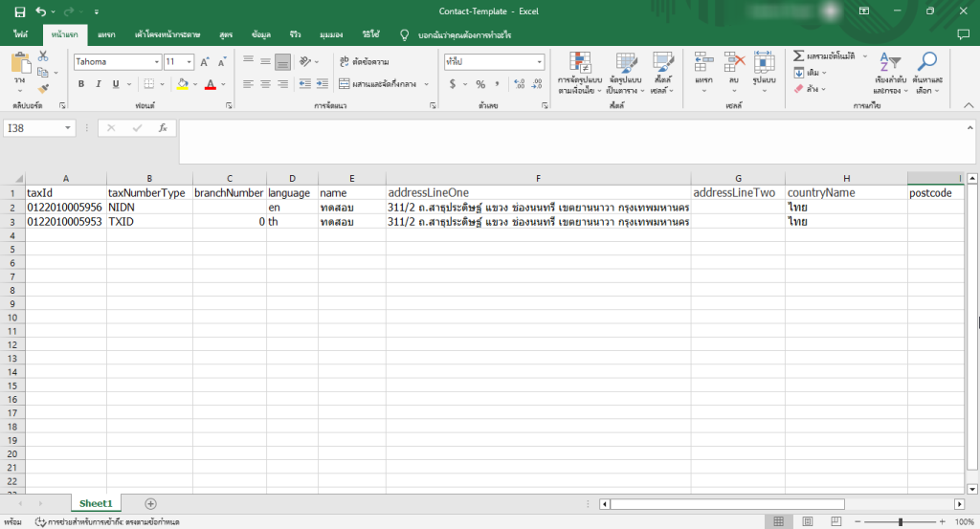The width and height of the screenshot is (980, 529).
Task: Toggle Wrap Text button
Action: [x=364, y=61]
